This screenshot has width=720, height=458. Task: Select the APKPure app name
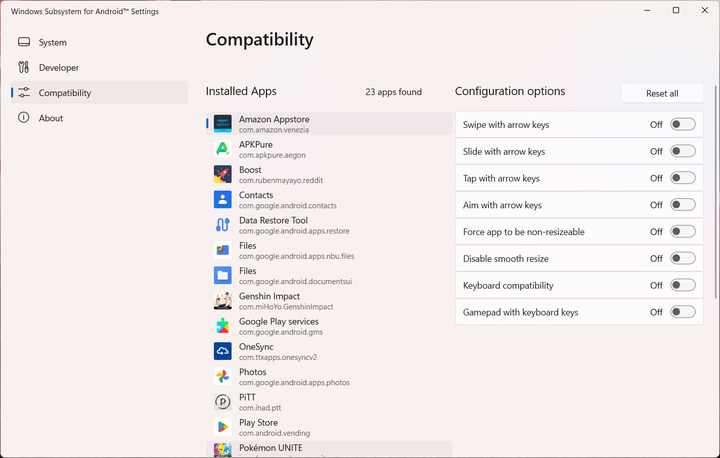click(x=256, y=145)
